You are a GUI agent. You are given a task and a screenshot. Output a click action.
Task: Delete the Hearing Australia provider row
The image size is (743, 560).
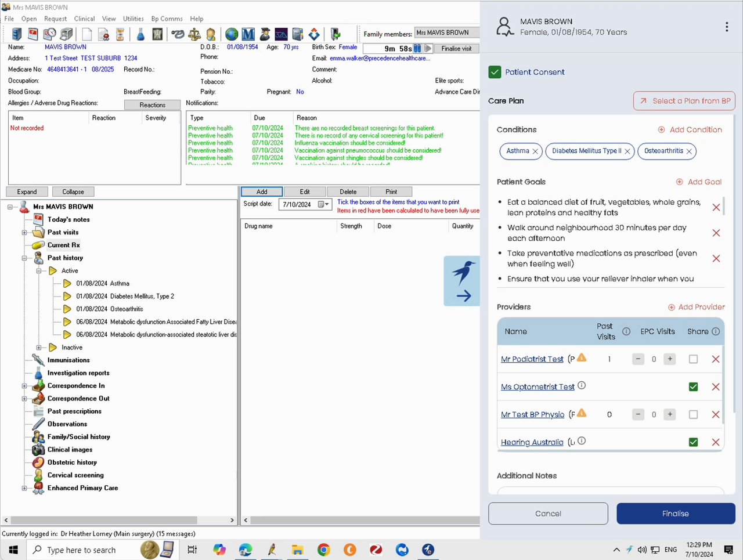pyautogui.click(x=716, y=442)
